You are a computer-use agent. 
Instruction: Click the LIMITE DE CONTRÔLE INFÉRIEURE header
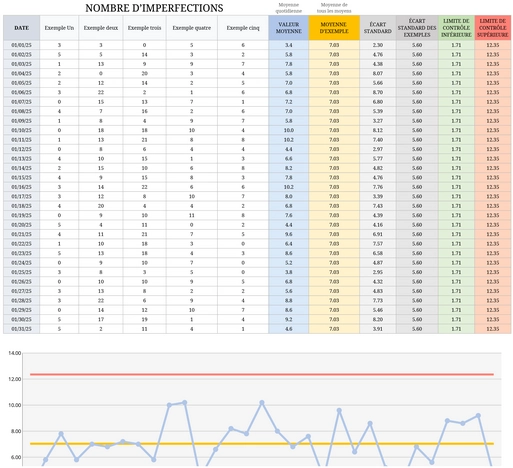point(456,28)
